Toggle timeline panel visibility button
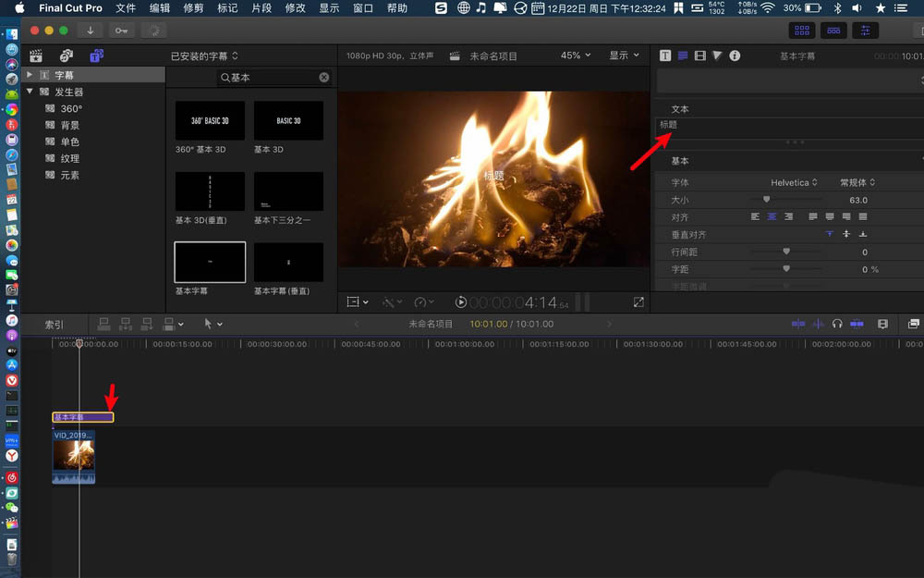 tap(833, 31)
